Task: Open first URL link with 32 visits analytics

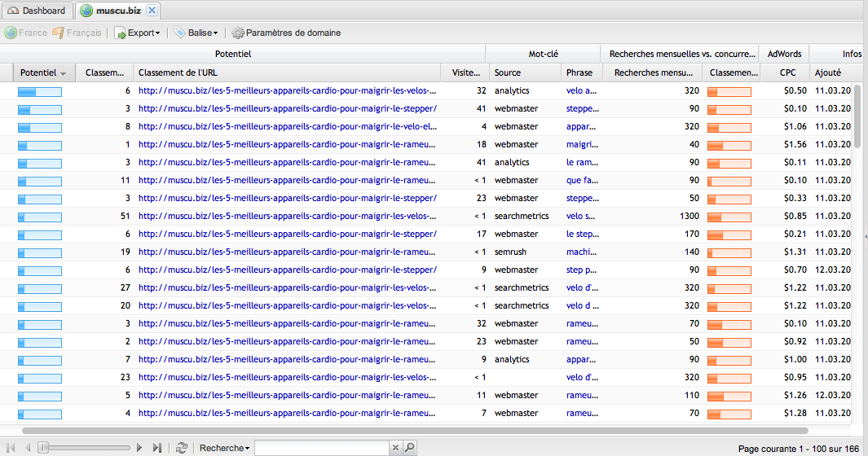Action: 288,90
